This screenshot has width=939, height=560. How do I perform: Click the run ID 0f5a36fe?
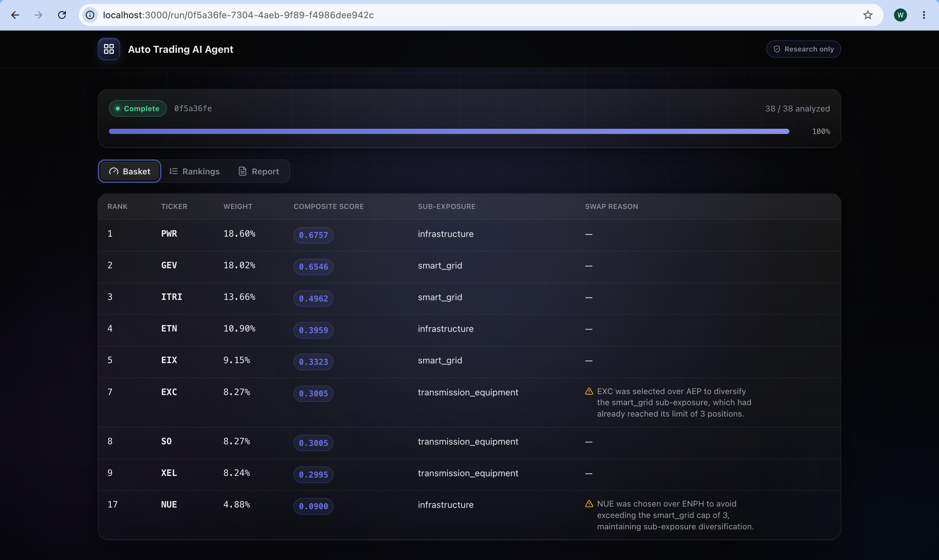(x=193, y=109)
